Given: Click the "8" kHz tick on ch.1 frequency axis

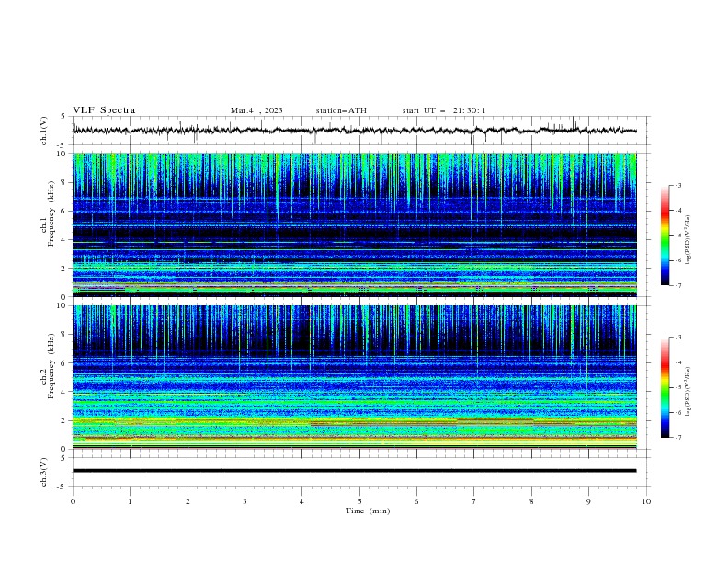Looking at the screenshot, I should (63, 182).
